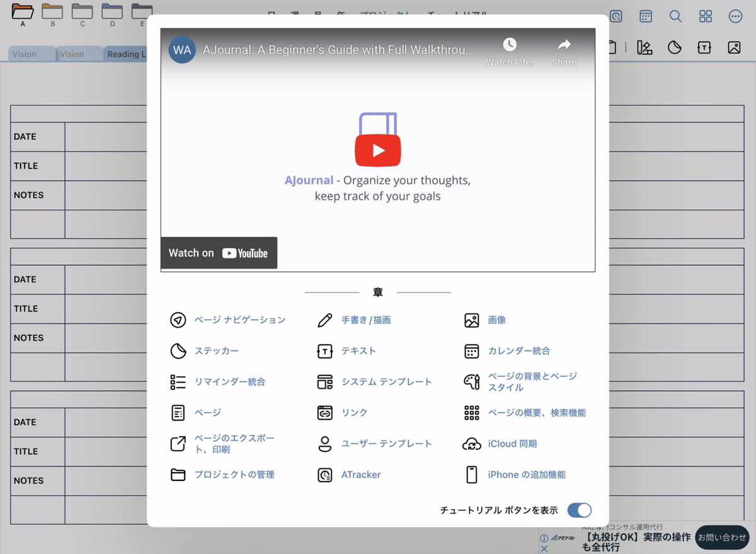The height and width of the screenshot is (554, 756).
Task: Open project folder C
Action: 83,11
